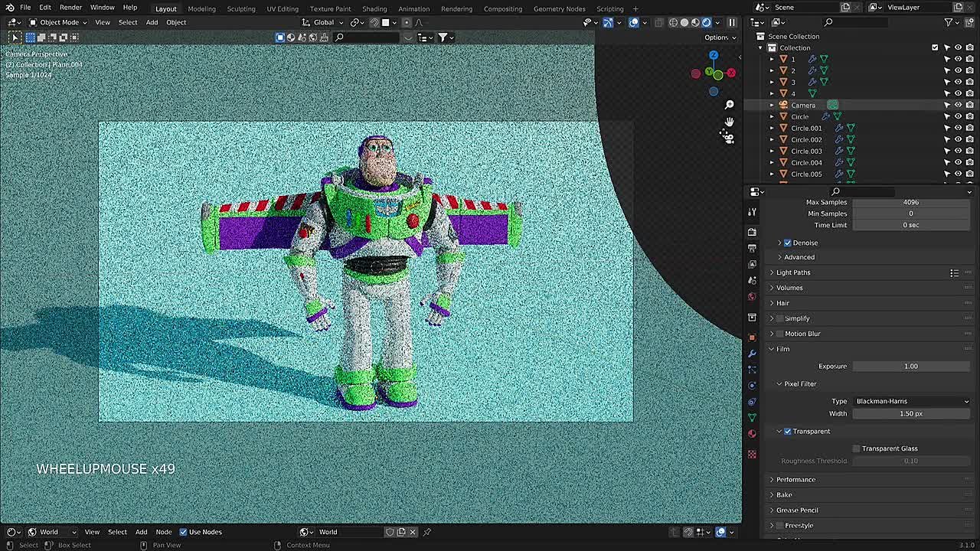
Task: Open the Output properties tab icon
Action: point(752,248)
